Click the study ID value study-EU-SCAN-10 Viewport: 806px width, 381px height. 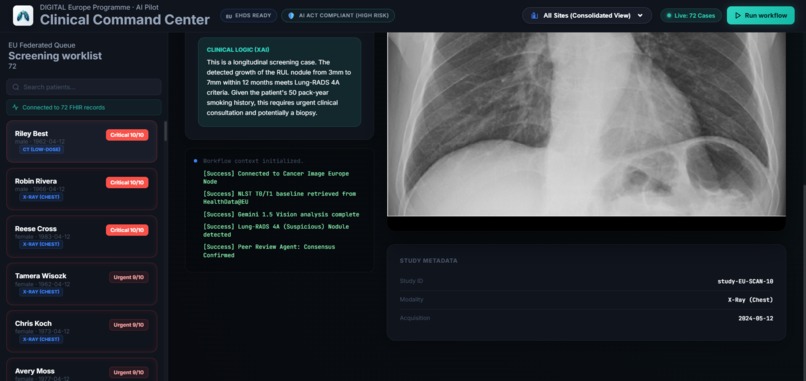(x=745, y=281)
